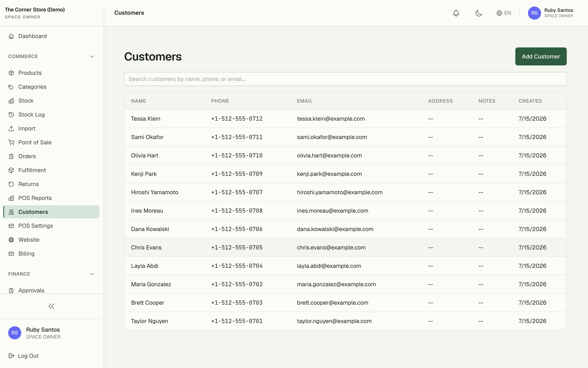Click the Fulfillment package icon

click(x=11, y=170)
